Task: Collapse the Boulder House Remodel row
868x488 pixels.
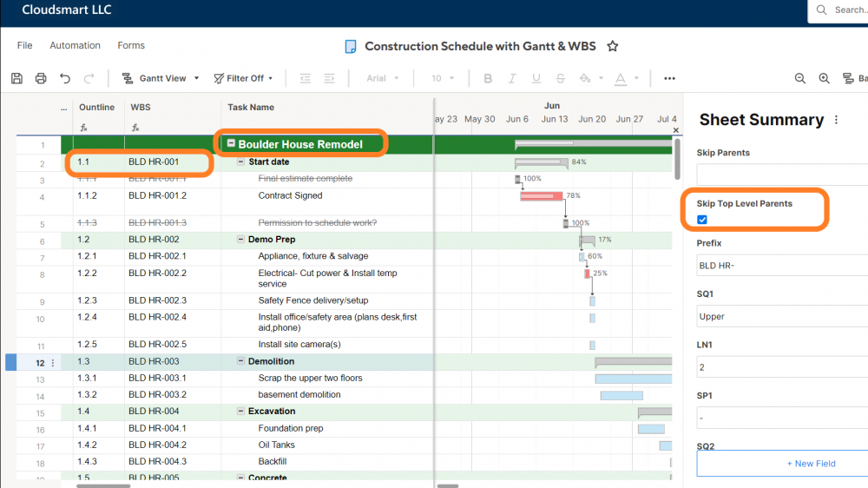Action: coord(231,143)
